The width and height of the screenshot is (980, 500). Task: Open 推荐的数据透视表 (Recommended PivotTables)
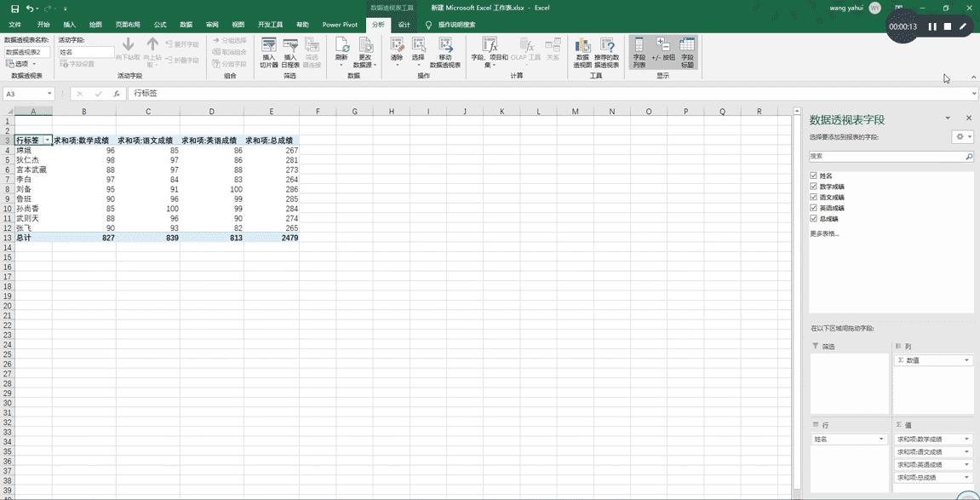[x=607, y=52]
